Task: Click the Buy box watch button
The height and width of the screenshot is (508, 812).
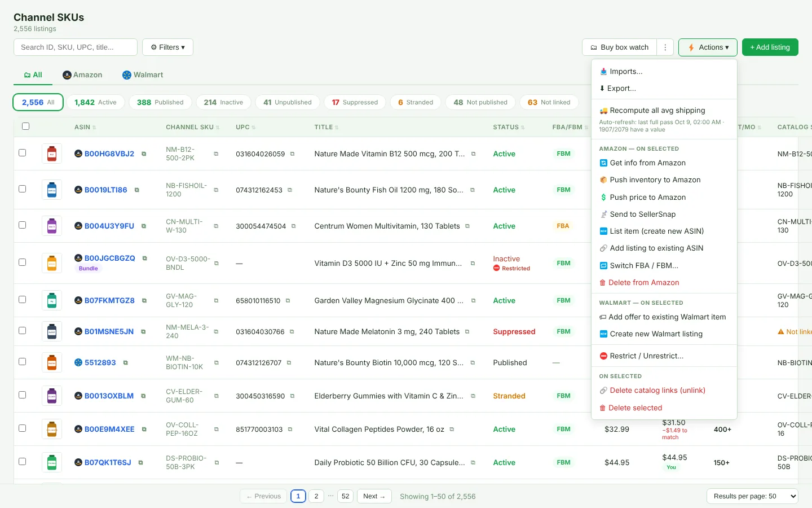Action: click(x=620, y=47)
